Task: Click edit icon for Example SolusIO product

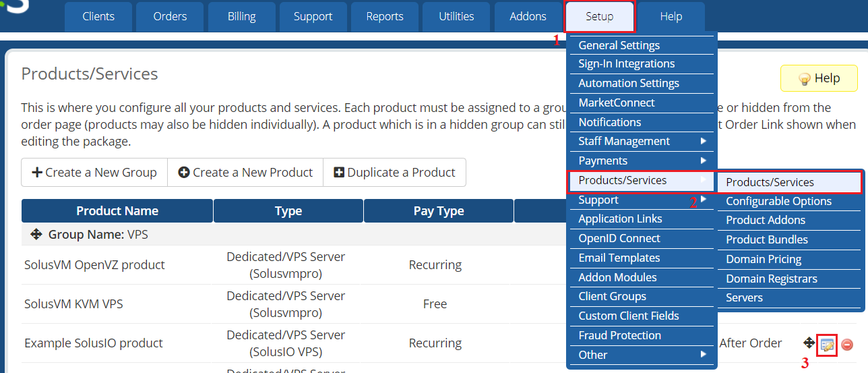Action: 827,345
